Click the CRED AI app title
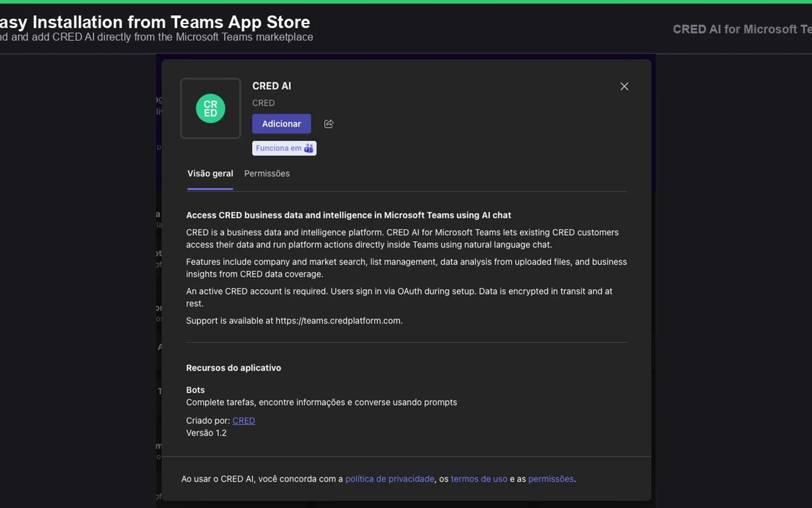Screen dimensions: 812x508 pos(272,86)
